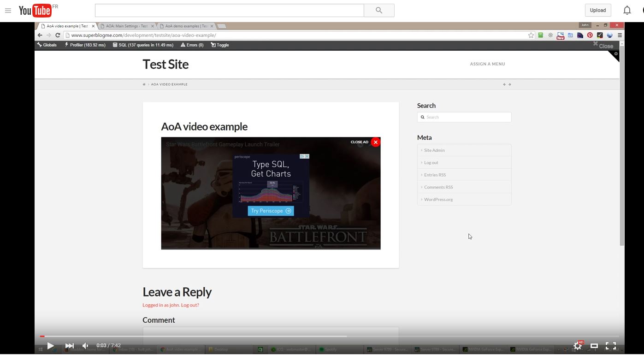This screenshot has height=355, width=644.
Task: Open a new browser tab
Action: tap(221, 26)
